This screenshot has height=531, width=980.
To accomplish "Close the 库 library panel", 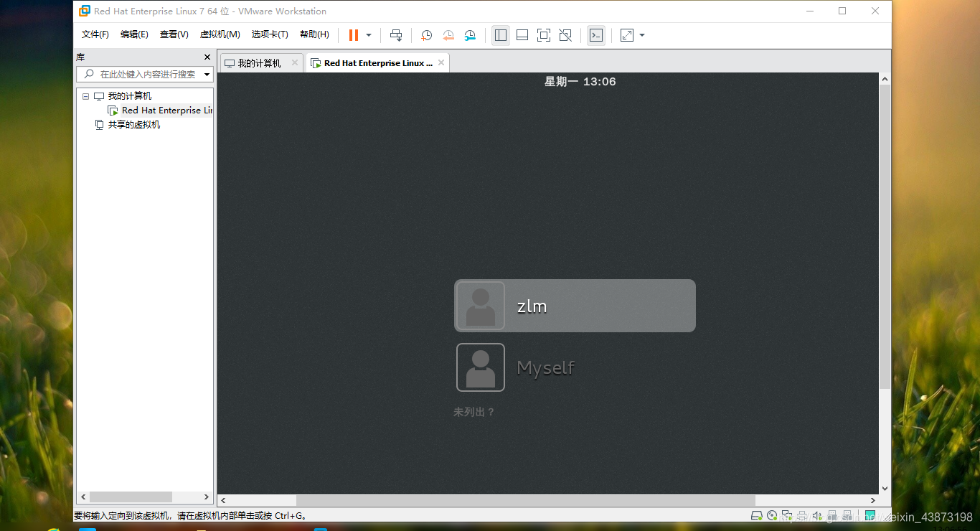I will 207,57.
